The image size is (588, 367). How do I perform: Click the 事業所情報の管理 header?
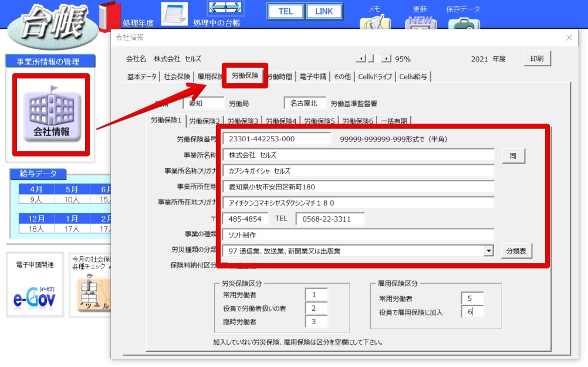(50, 62)
